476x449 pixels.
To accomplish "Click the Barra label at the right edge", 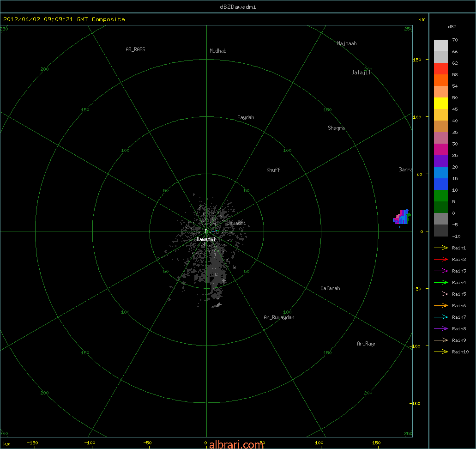I will pyautogui.click(x=405, y=170).
